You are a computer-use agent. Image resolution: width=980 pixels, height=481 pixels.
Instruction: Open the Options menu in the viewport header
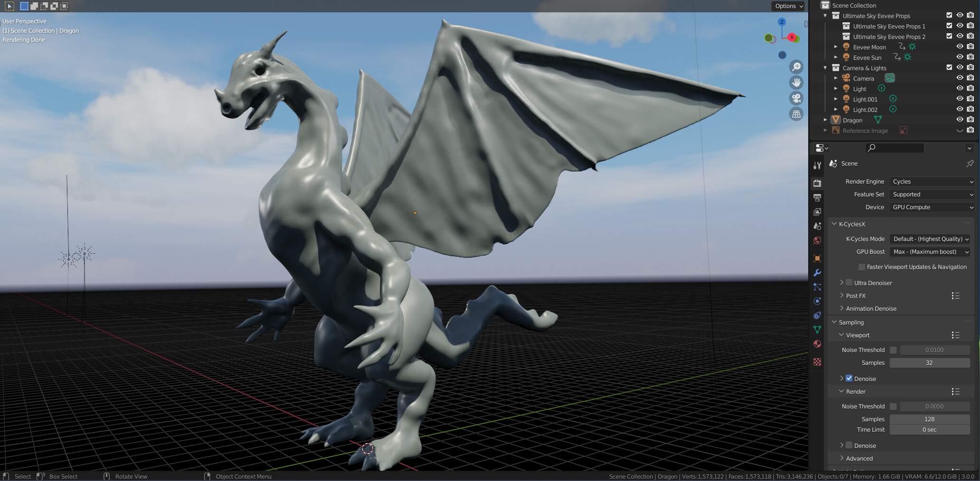[x=787, y=6]
